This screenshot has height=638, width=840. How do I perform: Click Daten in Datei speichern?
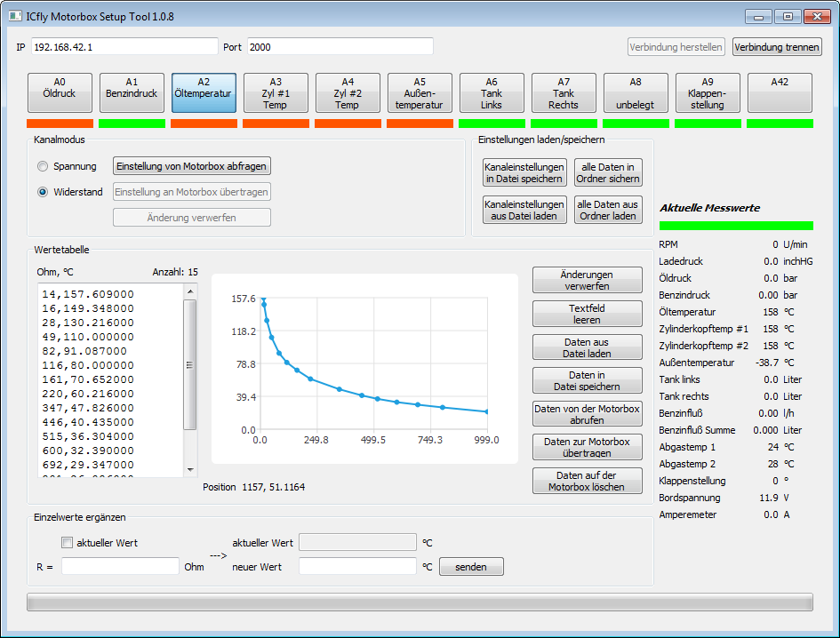click(x=587, y=381)
